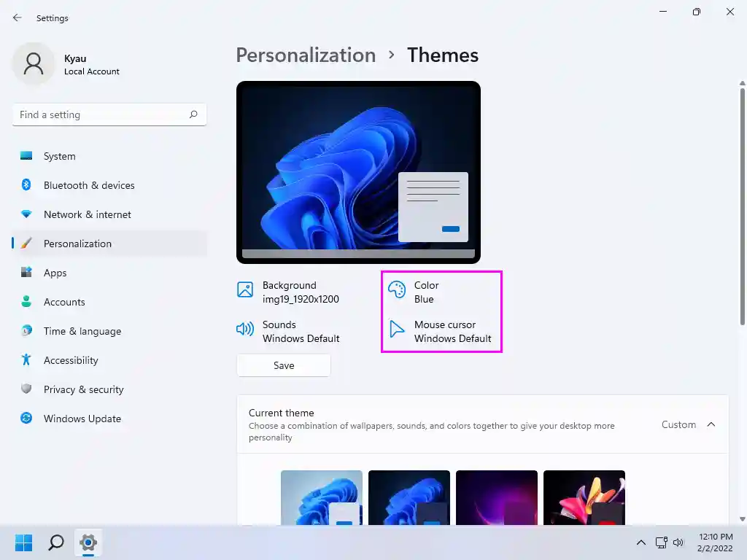This screenshot has width=747, height=560.
Task: Select Personalization in the sidebar
Action: 109,244
